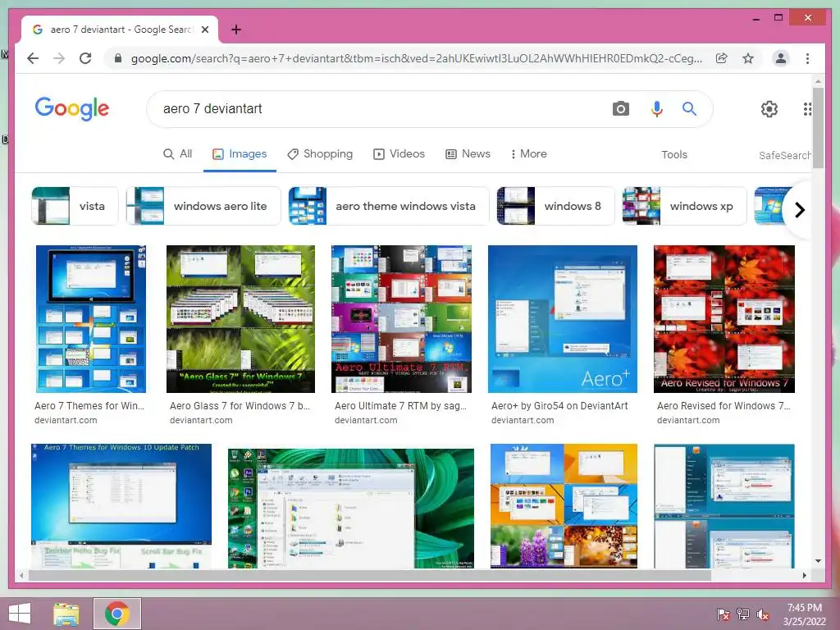Viewport: 840px width, 630px height.
Task: Go back to the previous page
Action: coord(33,58)
